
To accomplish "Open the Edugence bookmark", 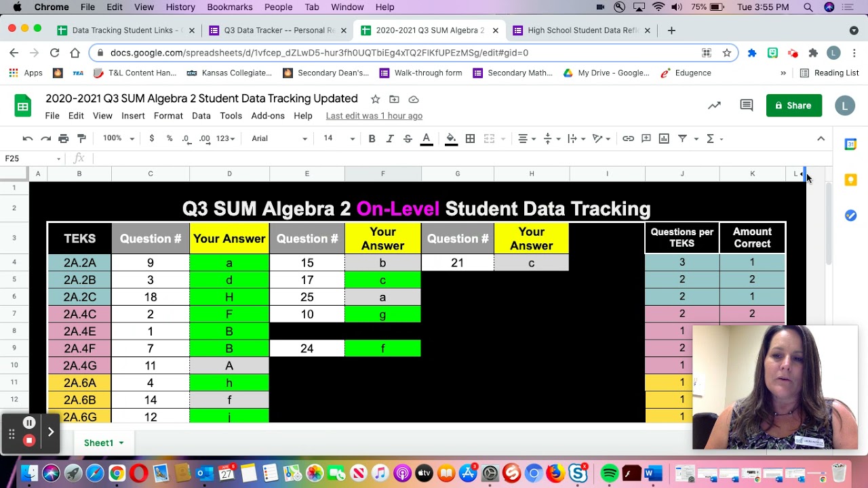I will 686,73.
